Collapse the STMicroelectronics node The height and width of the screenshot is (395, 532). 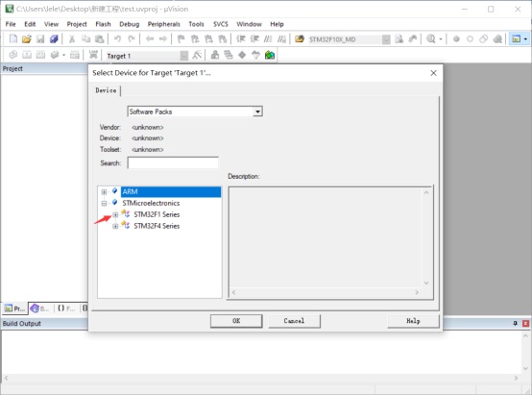[104, 204]
